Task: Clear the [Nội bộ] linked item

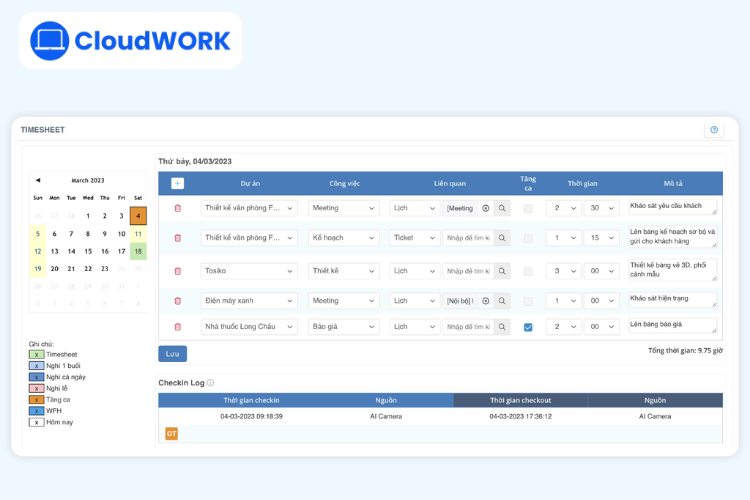Action: [x=485, y=301]
